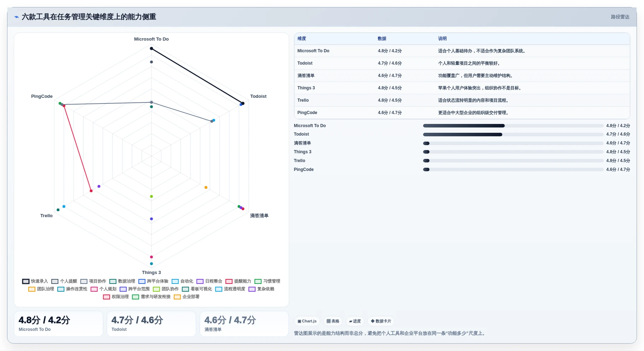
Task: Click the 路径雷达 label in header
Action: click(620, 17)
